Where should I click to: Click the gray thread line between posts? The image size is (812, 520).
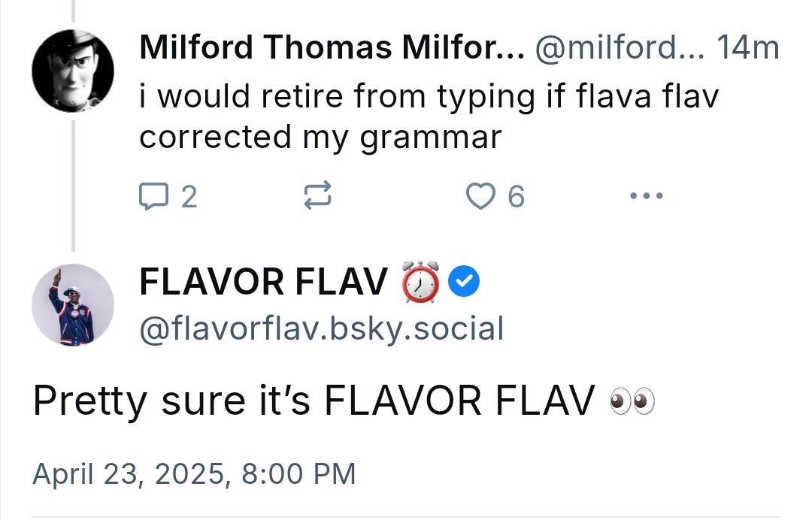73,186
